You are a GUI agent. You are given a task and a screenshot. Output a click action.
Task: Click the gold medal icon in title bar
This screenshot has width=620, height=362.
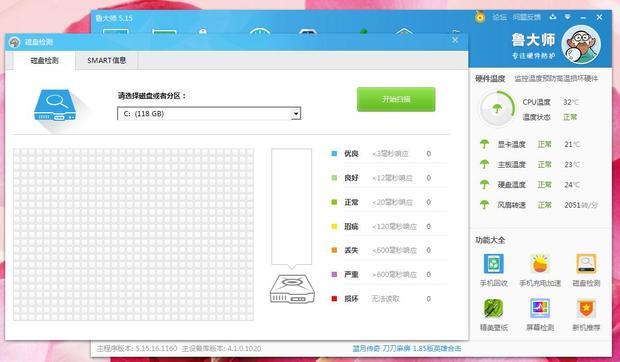tap(480, 17)
